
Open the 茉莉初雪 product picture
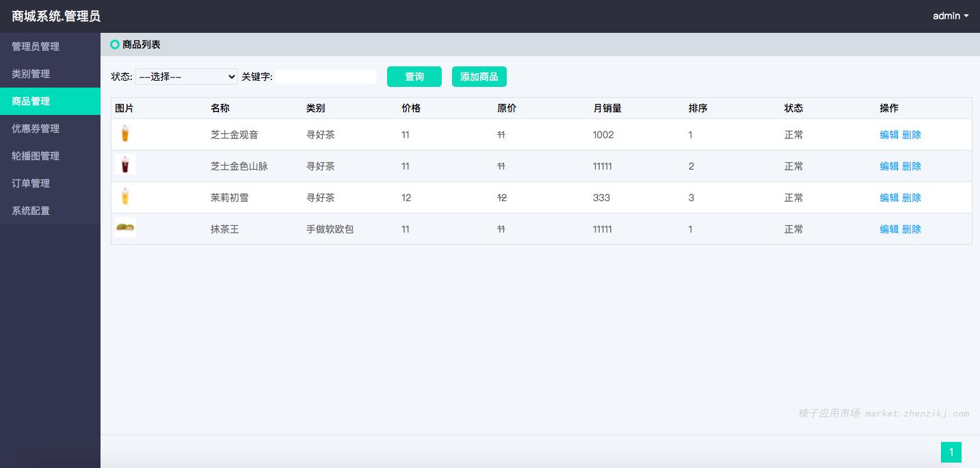tap(124, 197)
